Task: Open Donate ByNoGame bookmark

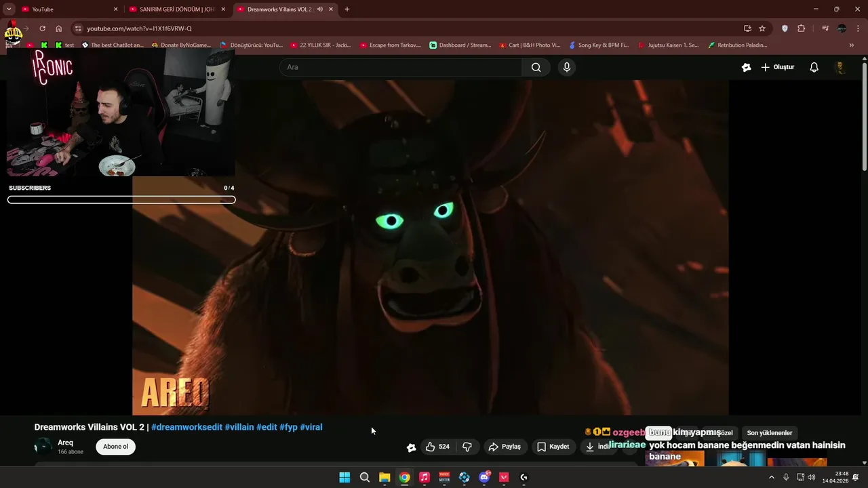Action: click(x=182, y=45)
